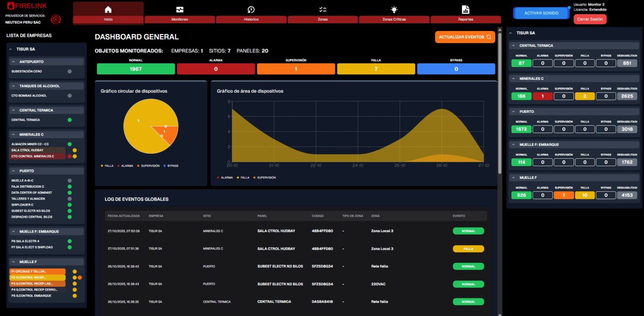Collapse the TISUR SA company list
Screen dimensions: 644x316
click(x=11, y=49)
